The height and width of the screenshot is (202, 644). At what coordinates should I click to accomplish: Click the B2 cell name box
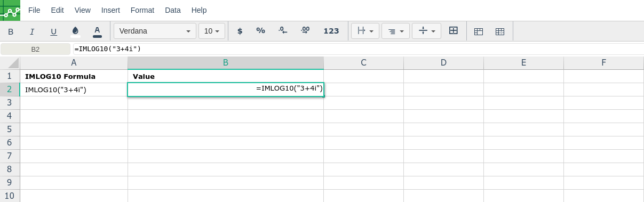click(35, 49)
